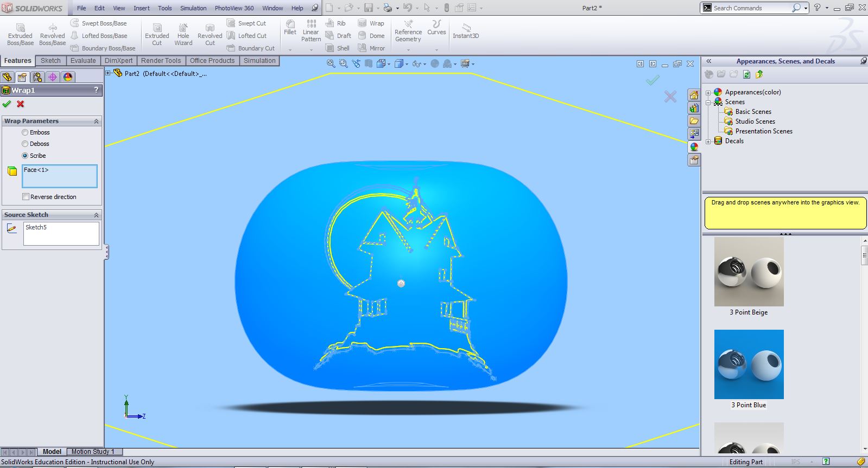Enable the Reverse direction checkbox
Image resolution: width=868 pixels, height=468 pixels.
26,197
